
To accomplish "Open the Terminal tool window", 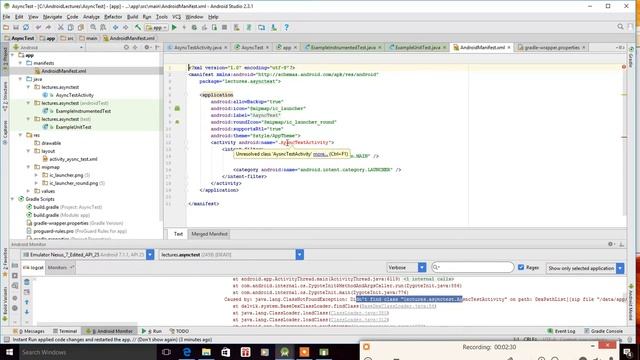I will pos(64,331).
